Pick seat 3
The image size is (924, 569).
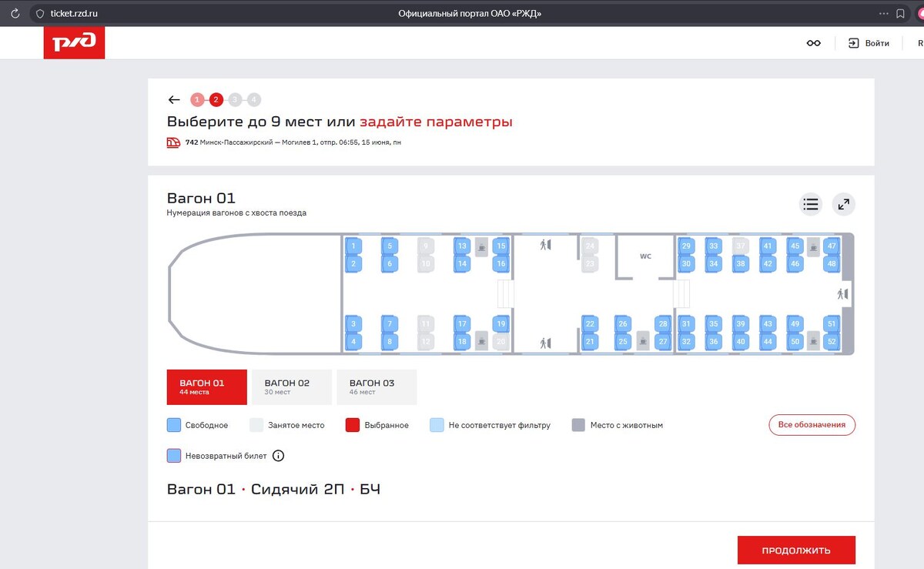pos(353,324)
